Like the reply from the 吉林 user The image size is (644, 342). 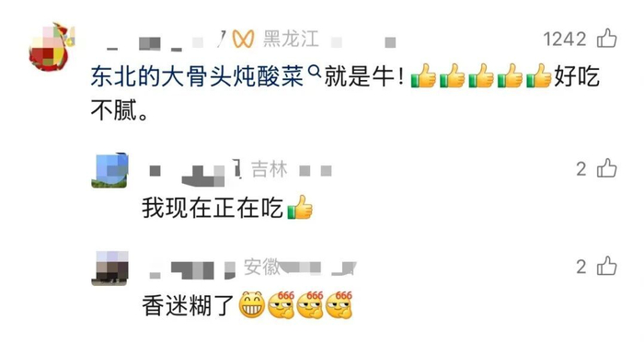[x=606, y=168]
